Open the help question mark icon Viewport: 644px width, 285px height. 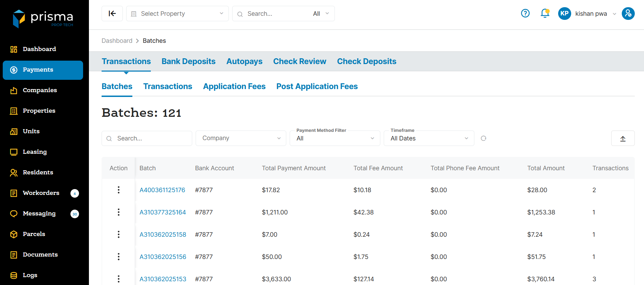point(525,13)
